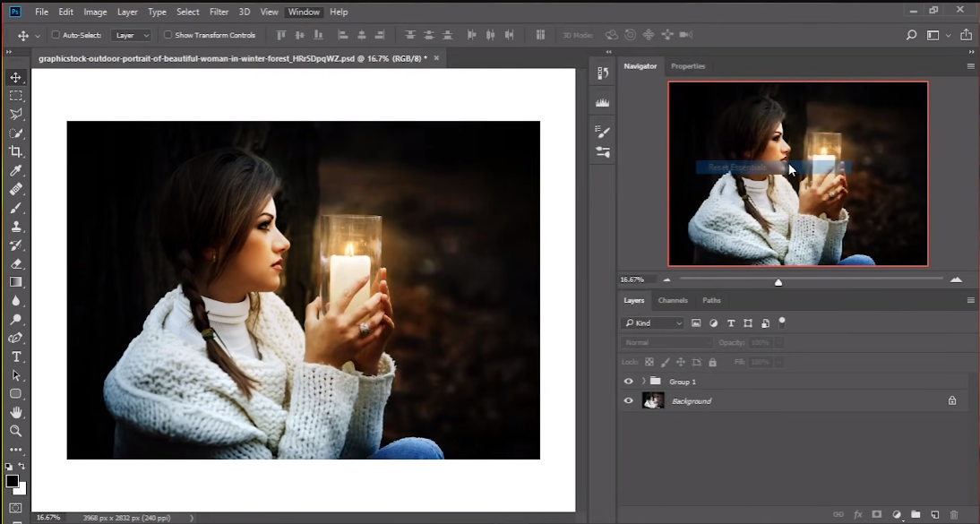Open the Layer auto-select target dropdown
Image resolution: width=980 pixels, height=524 pixels.
pos(132,35)
